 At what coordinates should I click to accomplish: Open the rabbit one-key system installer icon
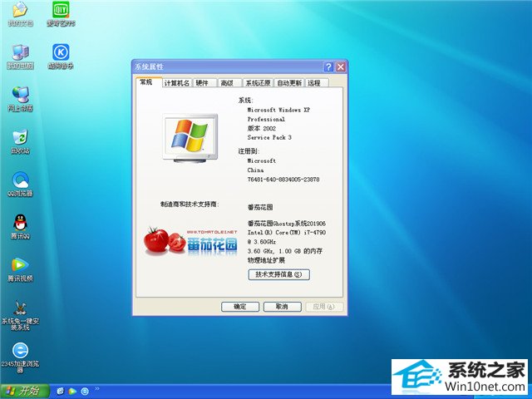pyautogui.click(x=20, y=315)
